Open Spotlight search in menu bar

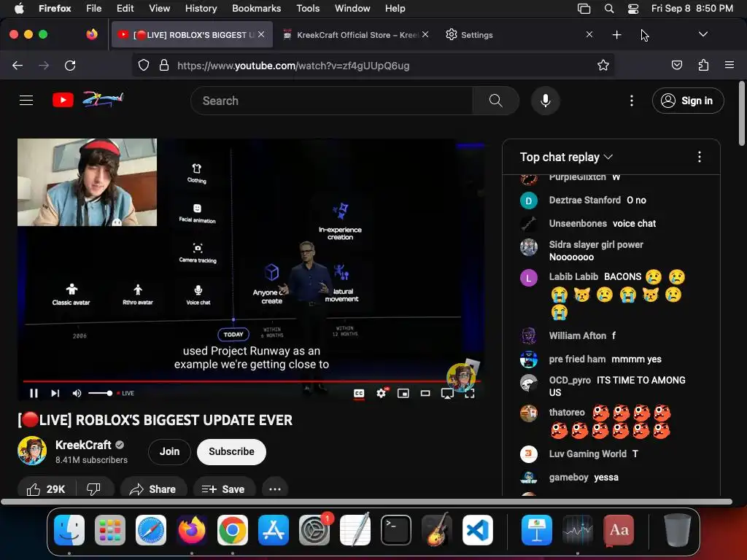tap(609, 9)
